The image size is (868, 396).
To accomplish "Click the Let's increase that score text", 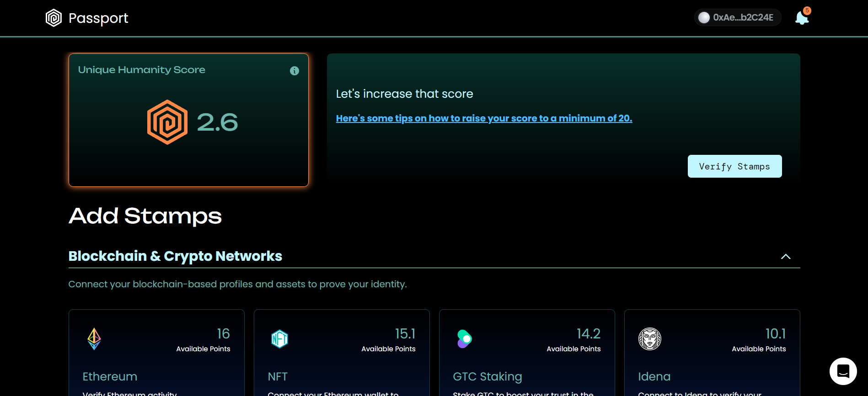I will pyautogui.click(x=404, y=94).
